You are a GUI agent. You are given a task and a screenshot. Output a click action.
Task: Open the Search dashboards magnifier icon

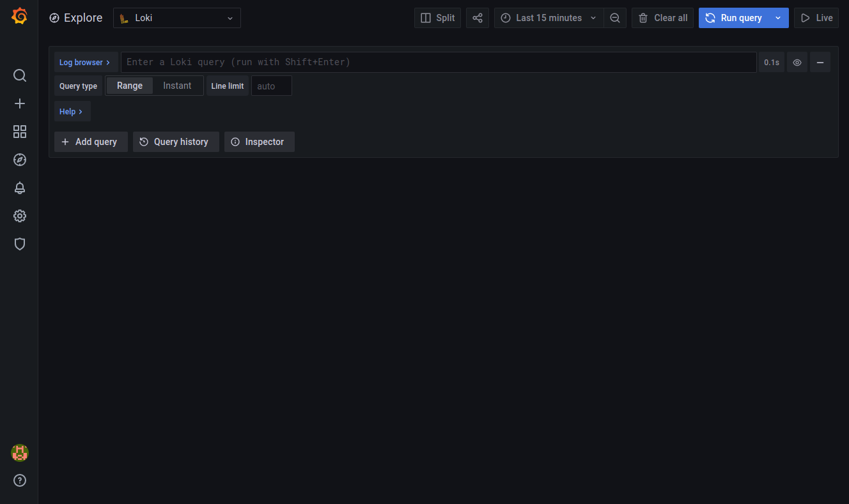tap(20, 75)
